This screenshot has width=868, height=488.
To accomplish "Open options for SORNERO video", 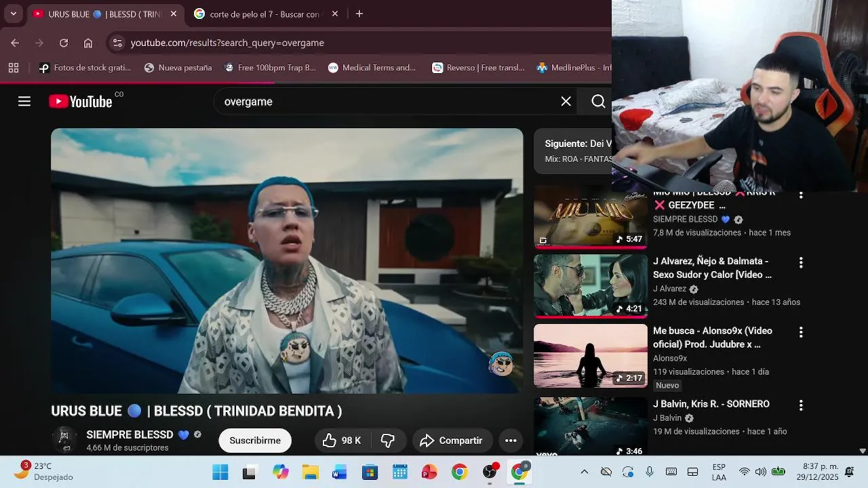I will (x=801, y=405).
